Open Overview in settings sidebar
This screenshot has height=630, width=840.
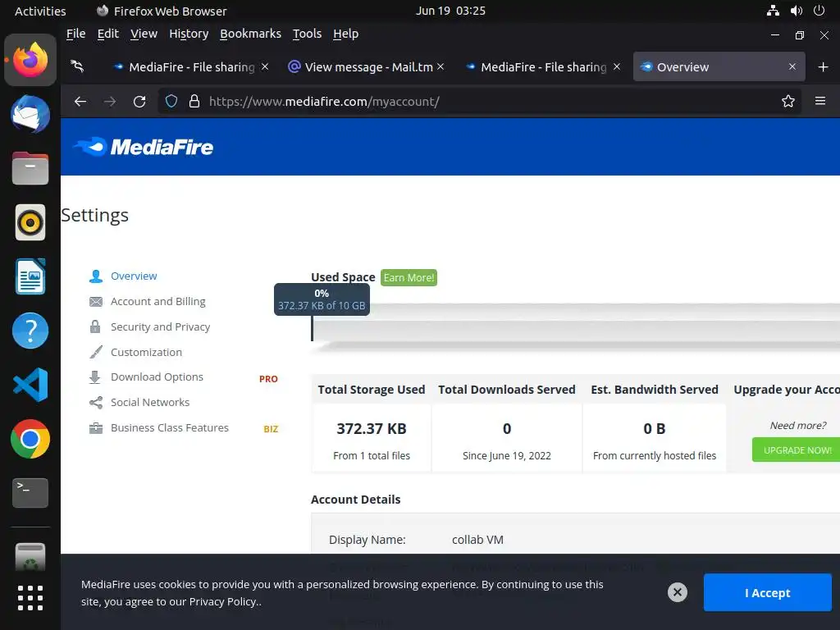134,276
